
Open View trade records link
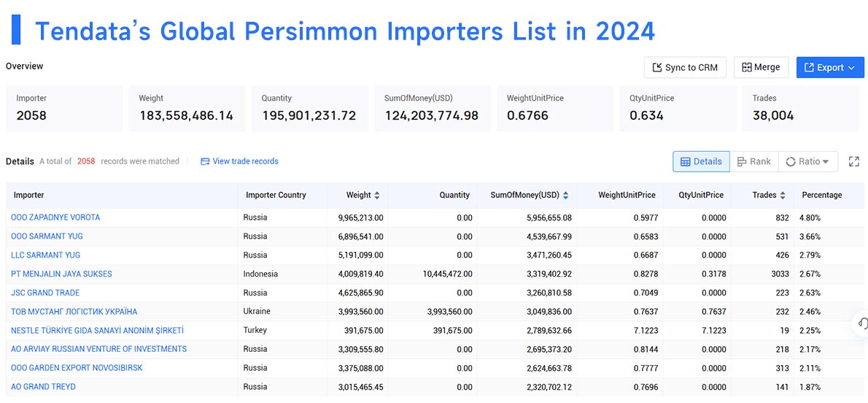pyautogui.click(x=239, y=161)
